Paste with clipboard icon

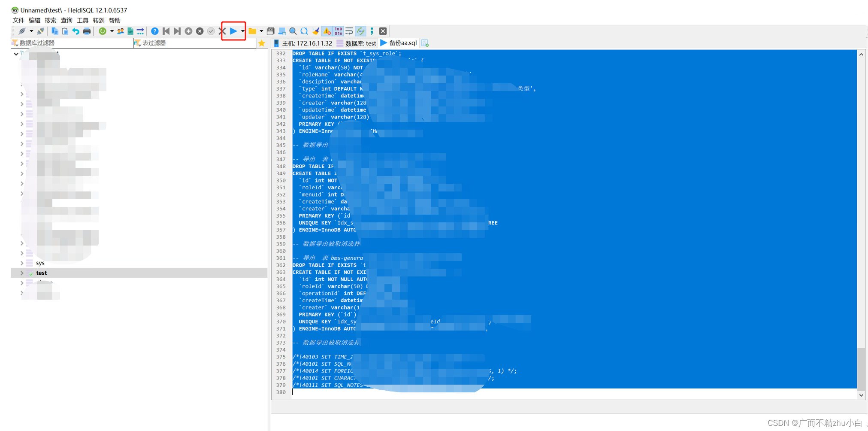pyautogui.click(x=65, y=31)
